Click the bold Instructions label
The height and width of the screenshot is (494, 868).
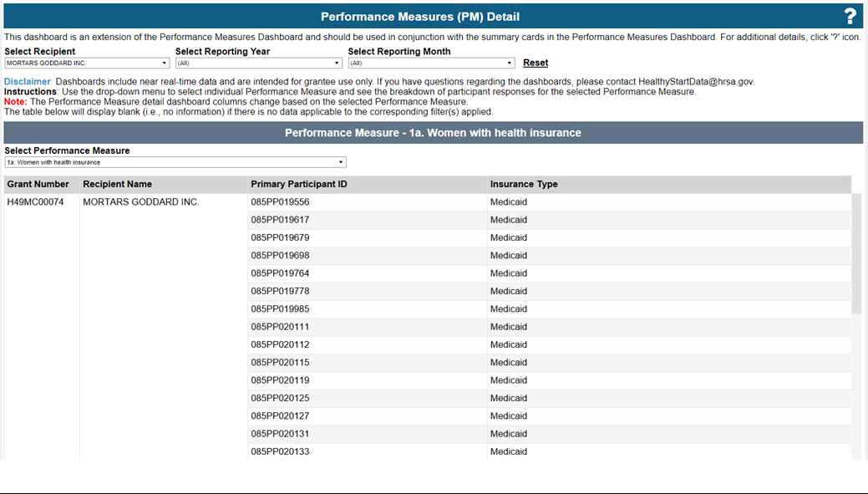pyautogui.click(x=30, y=92)
